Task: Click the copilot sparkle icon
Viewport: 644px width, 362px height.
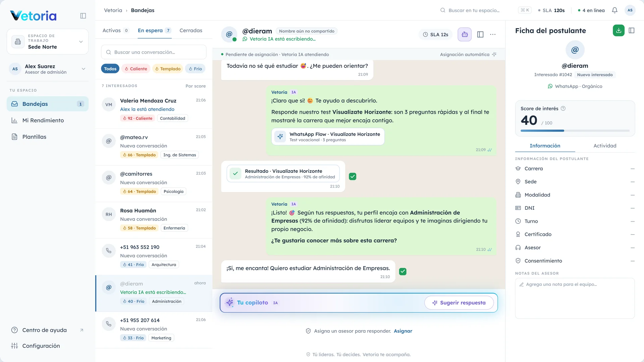Action: pyautogui.click(x=230, y=302)
